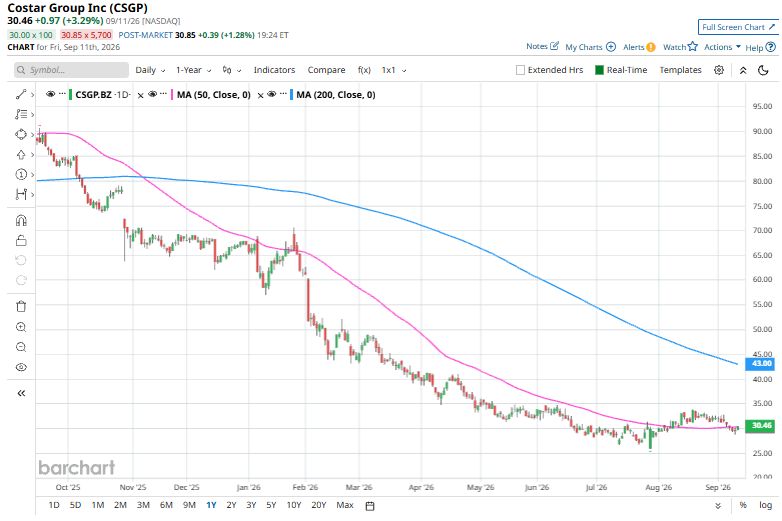Open the Daily interval dropdown
This screenshot has height=521, width=782.
click(x=150, y=70)
